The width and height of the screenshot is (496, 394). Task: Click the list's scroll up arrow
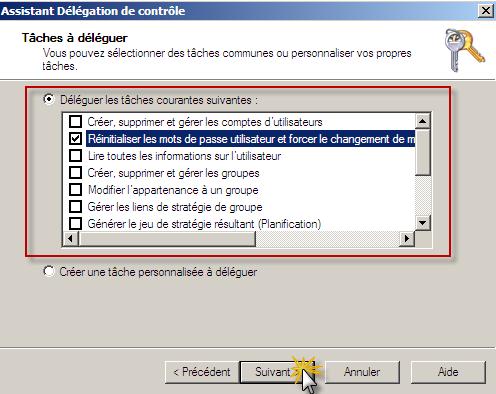point(423,121)
